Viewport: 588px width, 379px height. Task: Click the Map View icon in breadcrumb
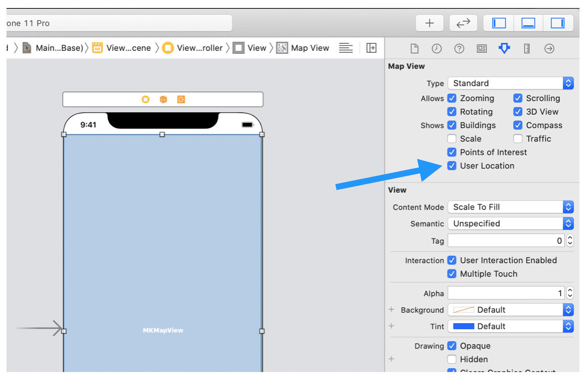282,48
